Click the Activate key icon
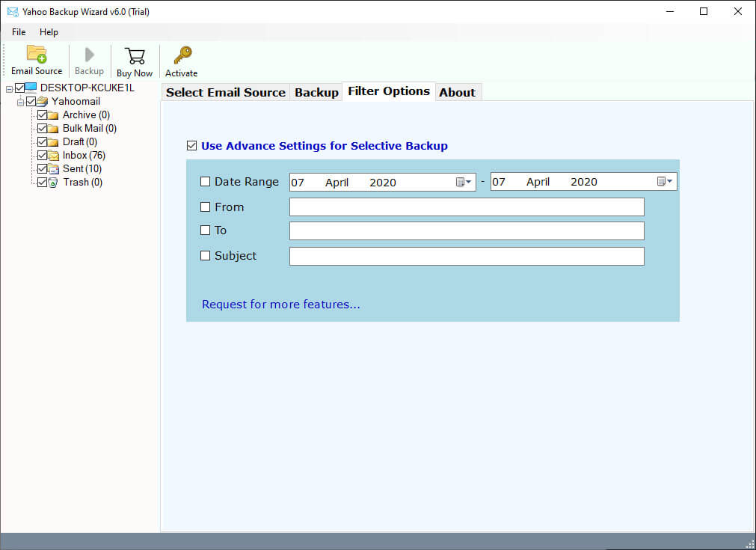This screenshot has height=550, width=756. coord(182,55)
